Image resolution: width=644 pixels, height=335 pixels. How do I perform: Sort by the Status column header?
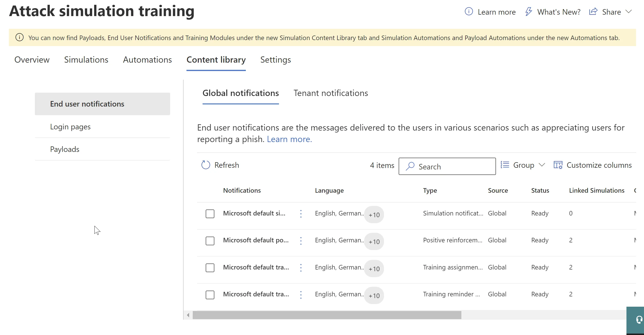tap(540, 191)
